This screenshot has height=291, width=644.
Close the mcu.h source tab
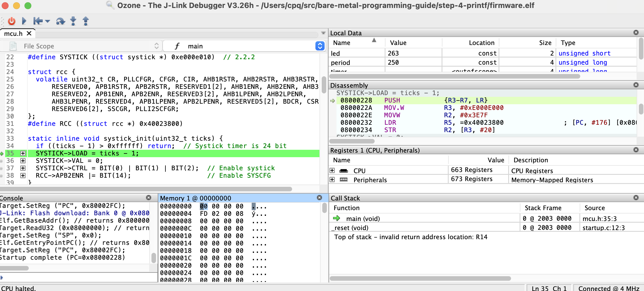29,34
